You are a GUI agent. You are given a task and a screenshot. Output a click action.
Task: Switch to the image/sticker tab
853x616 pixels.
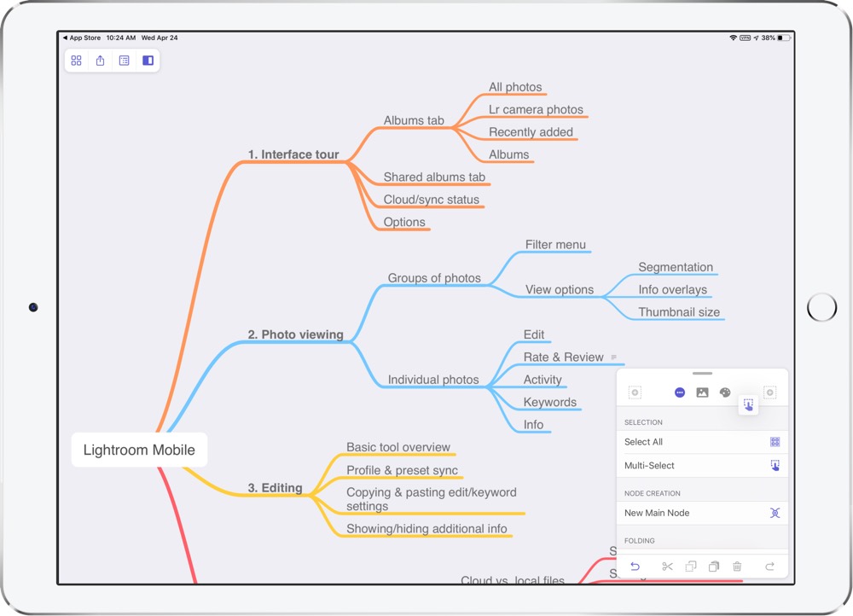pyautogui.click(x=702, y=392)
